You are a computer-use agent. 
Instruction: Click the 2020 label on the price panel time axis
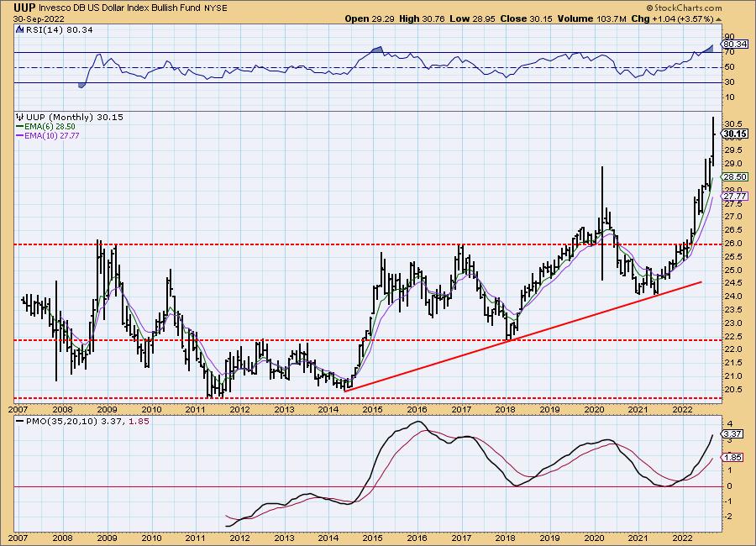(x=594, y=410)
